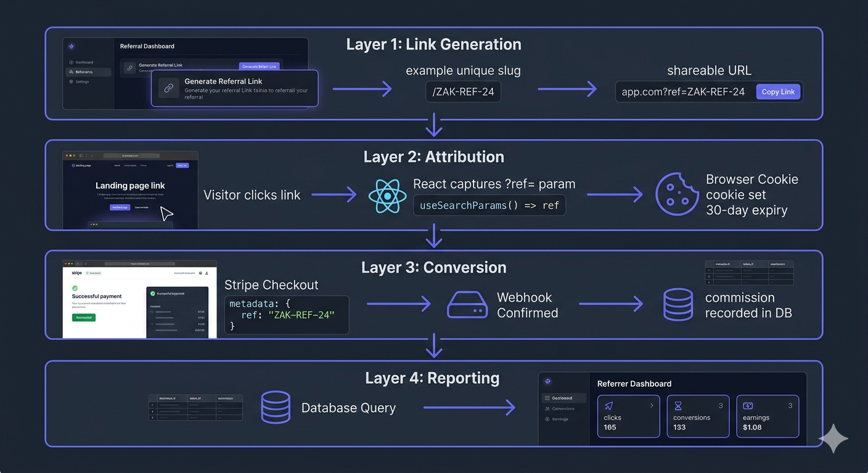Viewport: 868px width, 473px height.
Task: Click the browser cookie icon
Action: tap(677, 194)
